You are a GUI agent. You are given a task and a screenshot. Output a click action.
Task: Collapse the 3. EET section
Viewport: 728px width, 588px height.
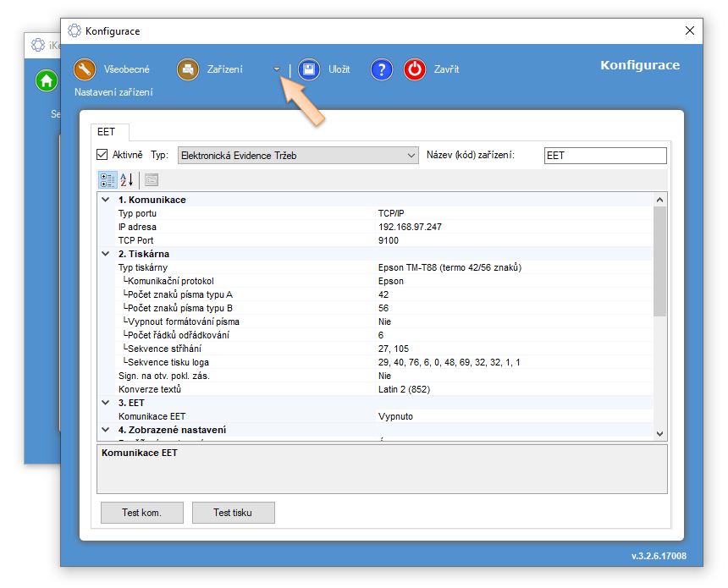[x=106, y=403]
